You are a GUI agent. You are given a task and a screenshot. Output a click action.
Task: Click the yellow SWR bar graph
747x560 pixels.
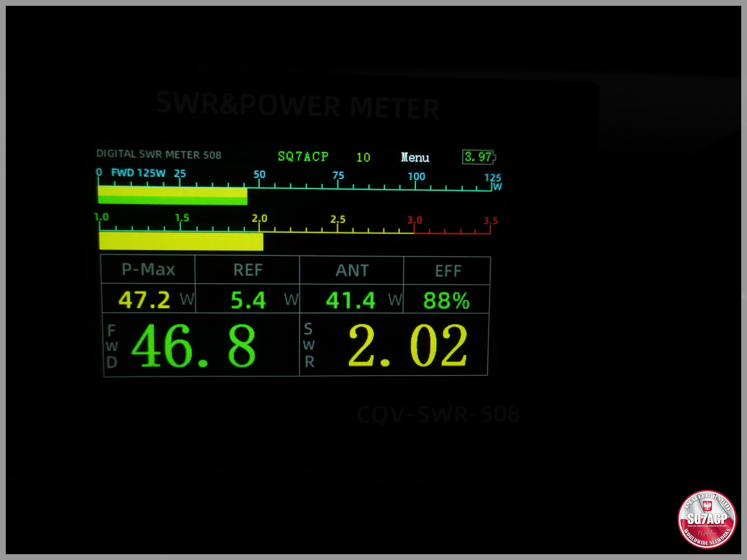tap(181, 241)
